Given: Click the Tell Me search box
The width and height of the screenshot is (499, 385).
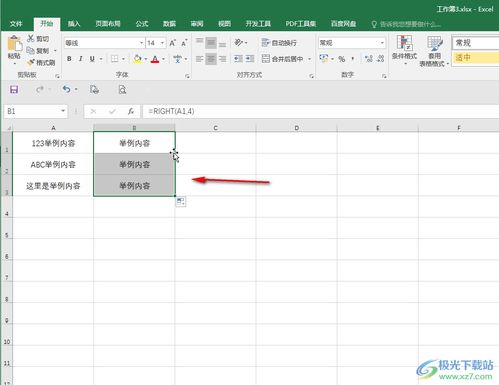Looking at the screenshot, I should point(406,24).
